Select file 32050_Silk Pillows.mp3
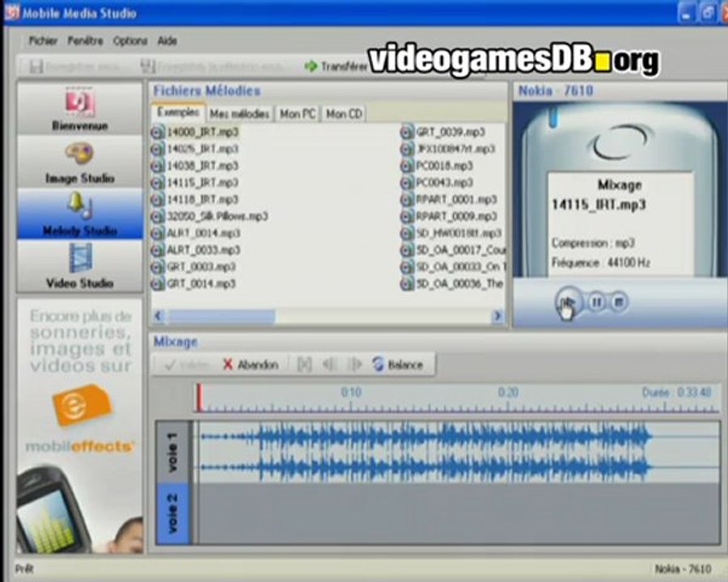This screenshot has width=728, height=582. pyautogui.click(x=218, y=217)
